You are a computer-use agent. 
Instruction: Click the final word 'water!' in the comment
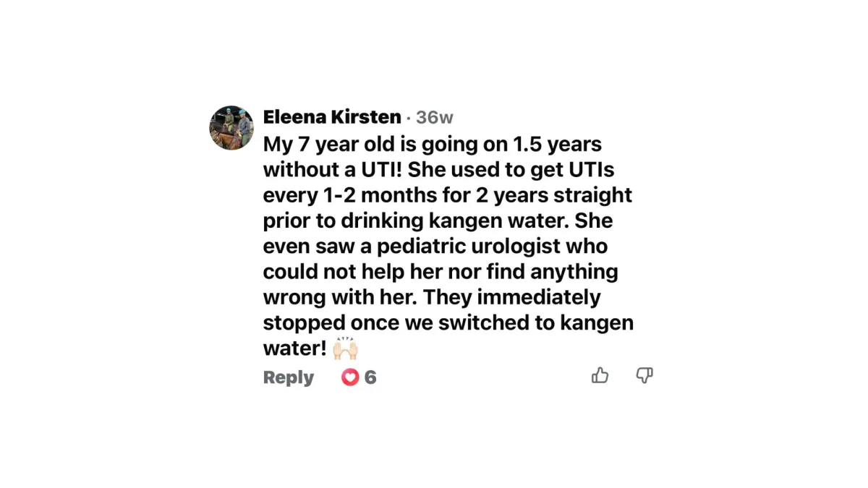pos(294,348)
